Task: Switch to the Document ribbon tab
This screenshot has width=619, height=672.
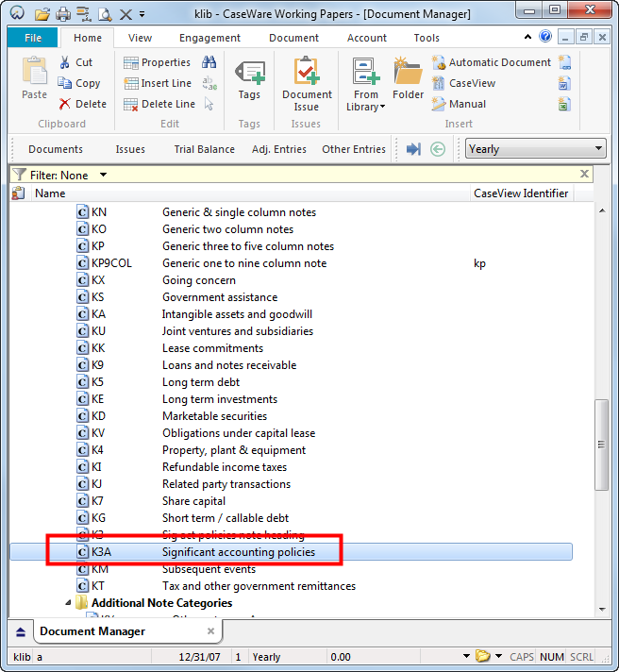Action: [x=293, y=38]
